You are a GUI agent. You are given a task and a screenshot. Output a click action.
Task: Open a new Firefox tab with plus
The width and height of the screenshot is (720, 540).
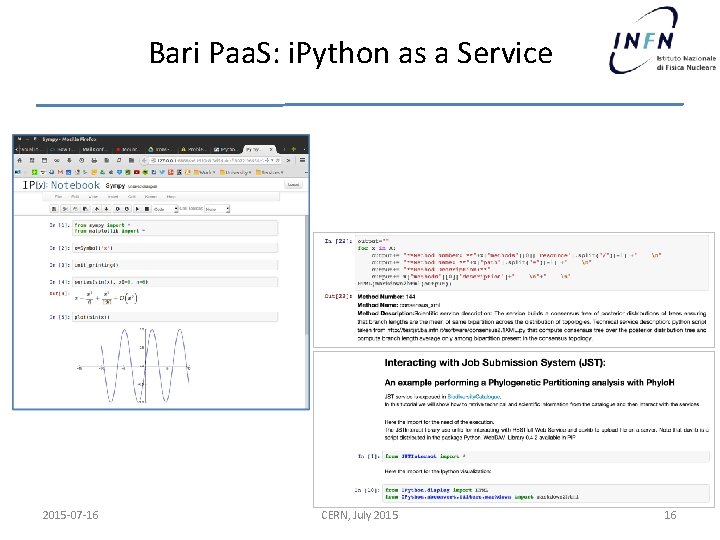pos(293,149)
